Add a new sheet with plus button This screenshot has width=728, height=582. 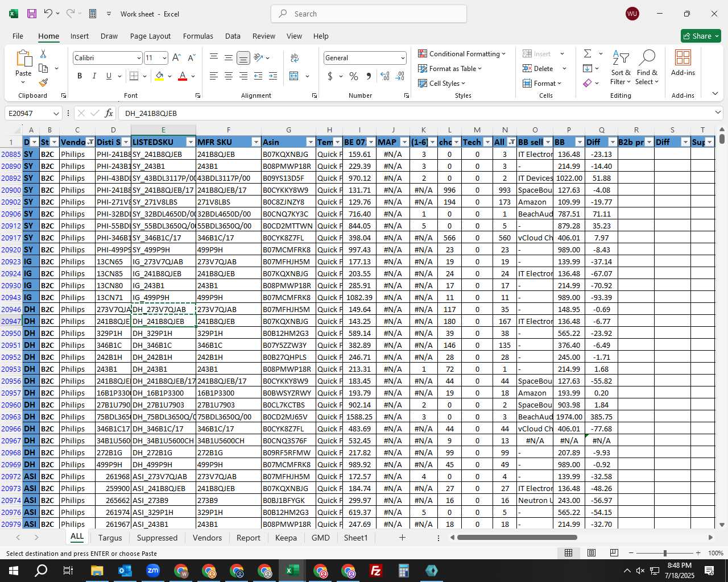point(402,537)
